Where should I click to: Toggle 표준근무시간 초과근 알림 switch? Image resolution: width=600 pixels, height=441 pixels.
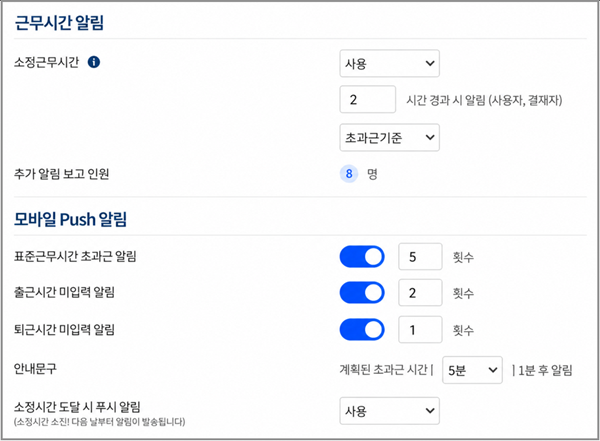[x=362, y=257]
